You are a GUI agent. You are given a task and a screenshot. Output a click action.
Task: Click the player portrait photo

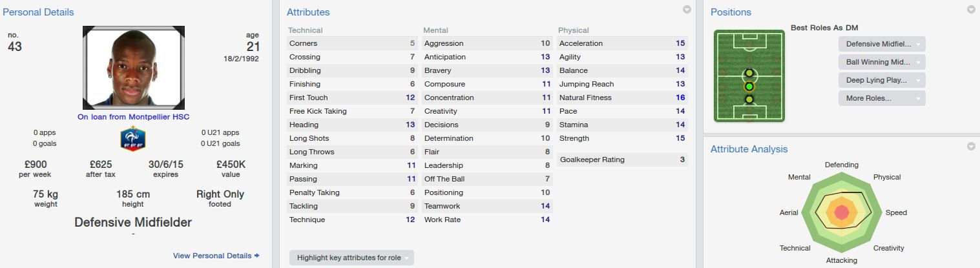[134, 68]
